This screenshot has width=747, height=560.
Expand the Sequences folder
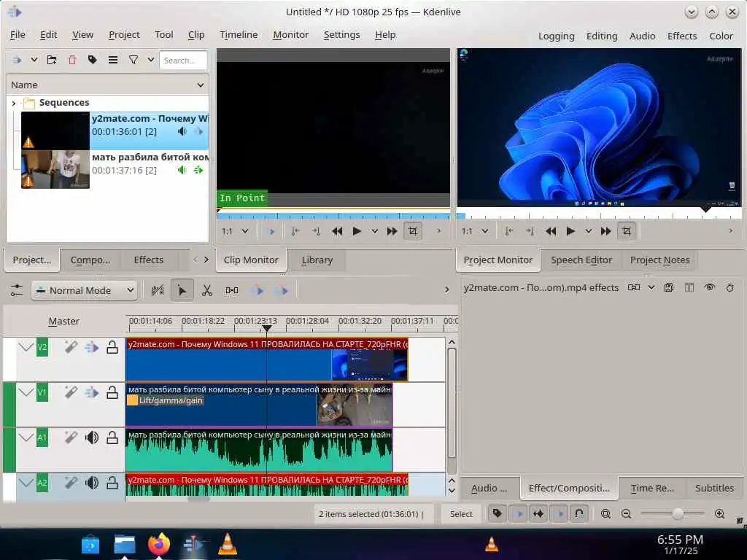coord(14,103)
